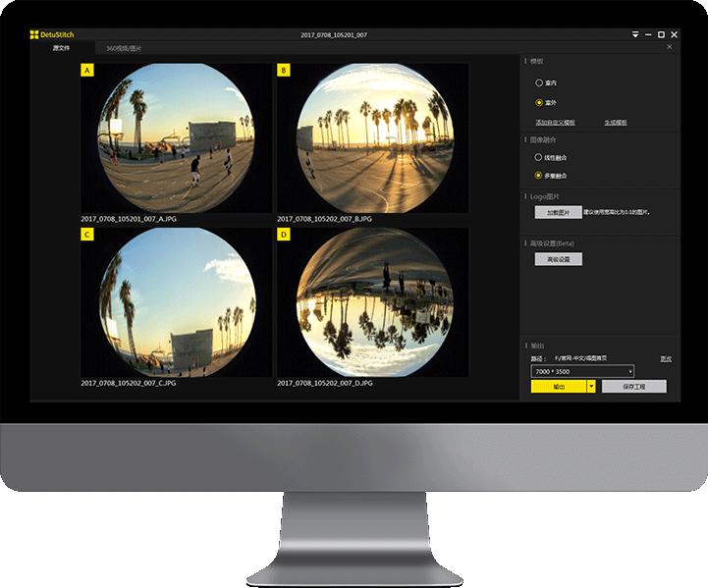Maximize the DetuStitch window
The height and width of the screenshot is (588, 708).
pos(661,34)
